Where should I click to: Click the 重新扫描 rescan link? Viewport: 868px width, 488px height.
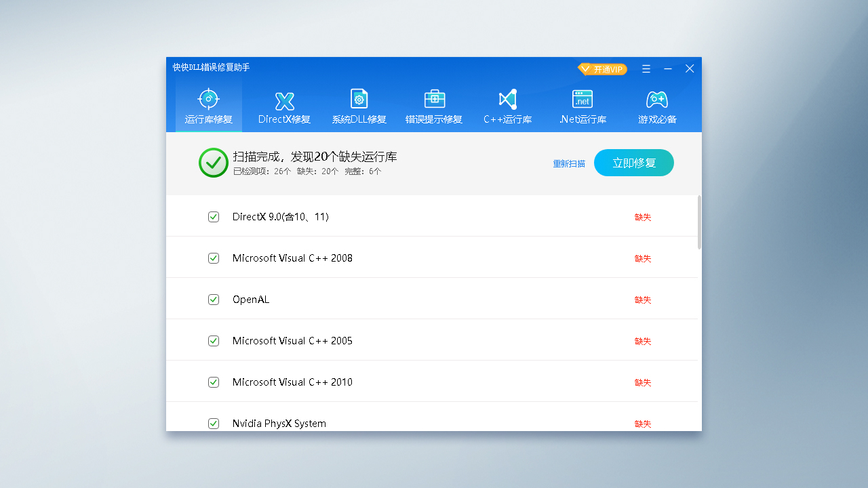click(568, 163)
